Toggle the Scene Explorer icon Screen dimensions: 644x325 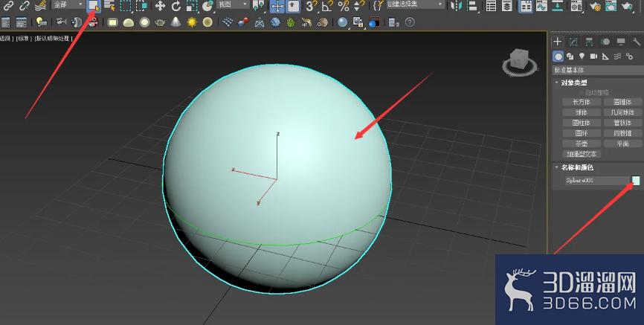[x=491, y=6]
